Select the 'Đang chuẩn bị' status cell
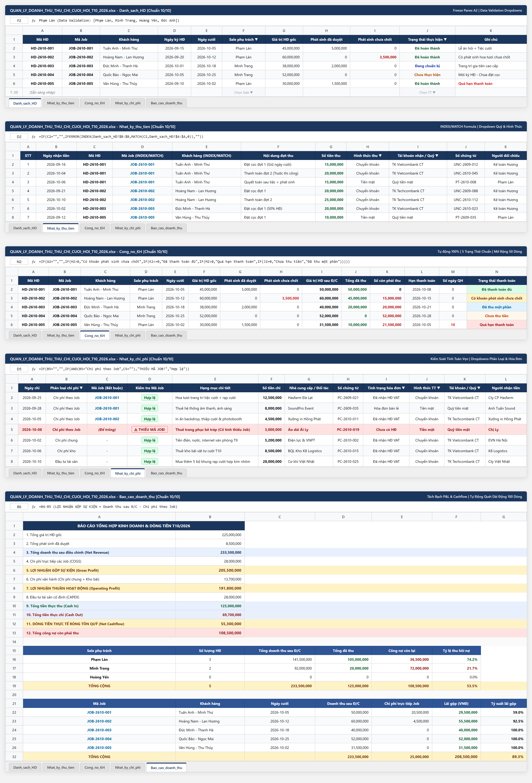This screenshot has width=532, height=783. click(x=427, y=66)
